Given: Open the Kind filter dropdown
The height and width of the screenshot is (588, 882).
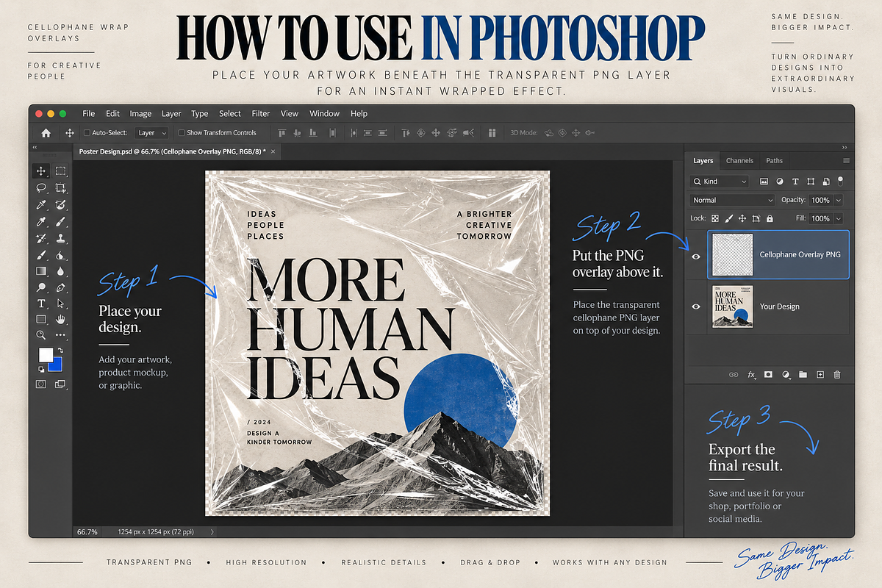Looking at the screenshot, I should click(x=719, y=182).
